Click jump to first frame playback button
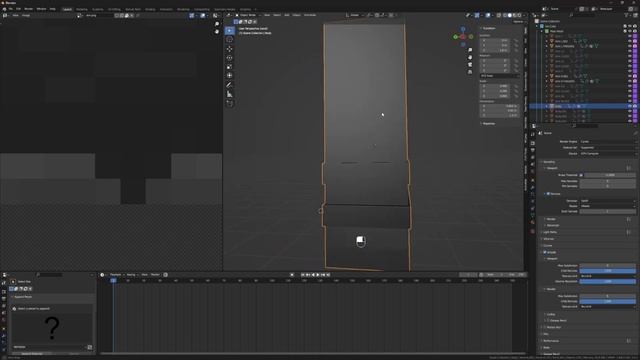This screenshot has height=360, width=640. pyautogui.click(x=303, y=275)
